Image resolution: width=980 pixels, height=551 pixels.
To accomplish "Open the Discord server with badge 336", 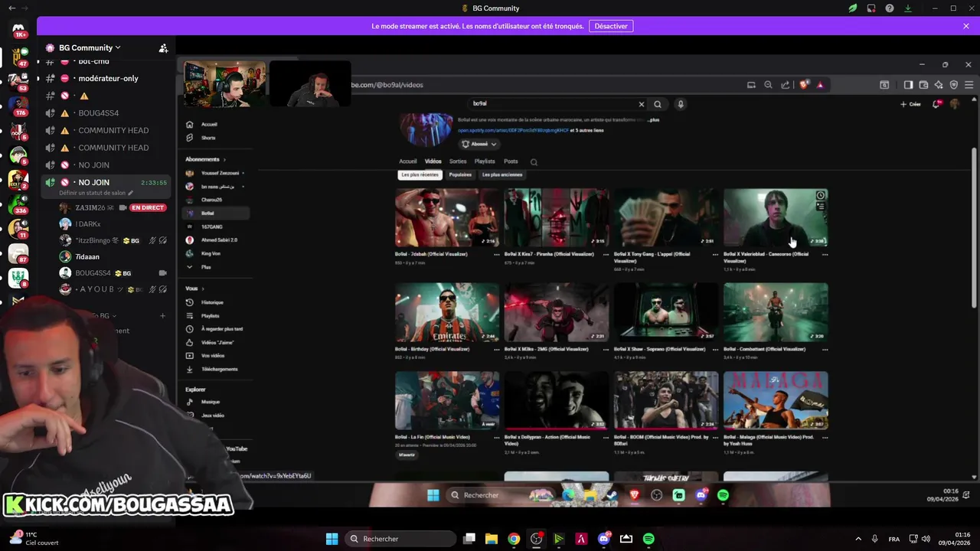I will click(x=18, y=204).
